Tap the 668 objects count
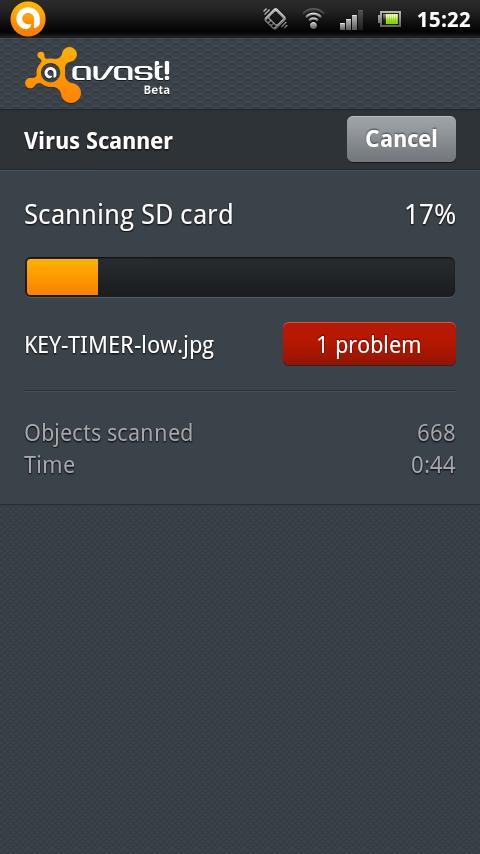Screen dimensions: 480x854 point(436,433)
